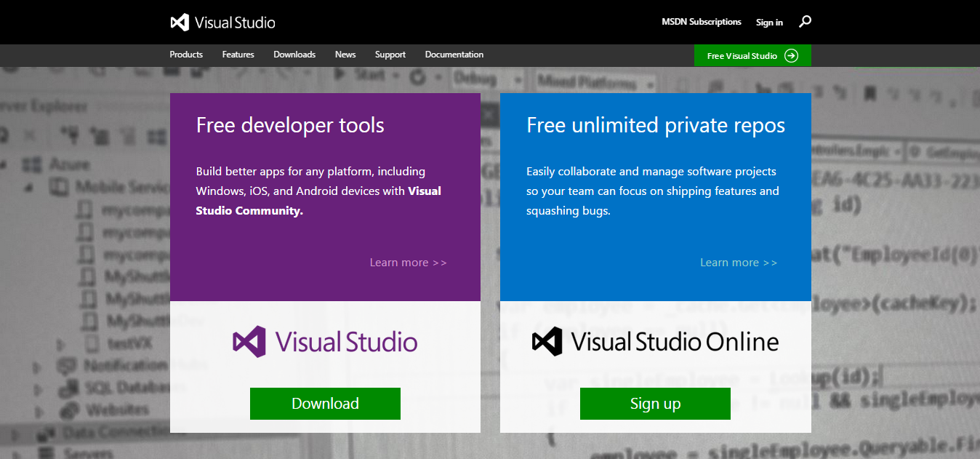Click the arrow icon inside Free Visual Studio button
The height and width of the screenshot is (459, 980).
(793, 55)
